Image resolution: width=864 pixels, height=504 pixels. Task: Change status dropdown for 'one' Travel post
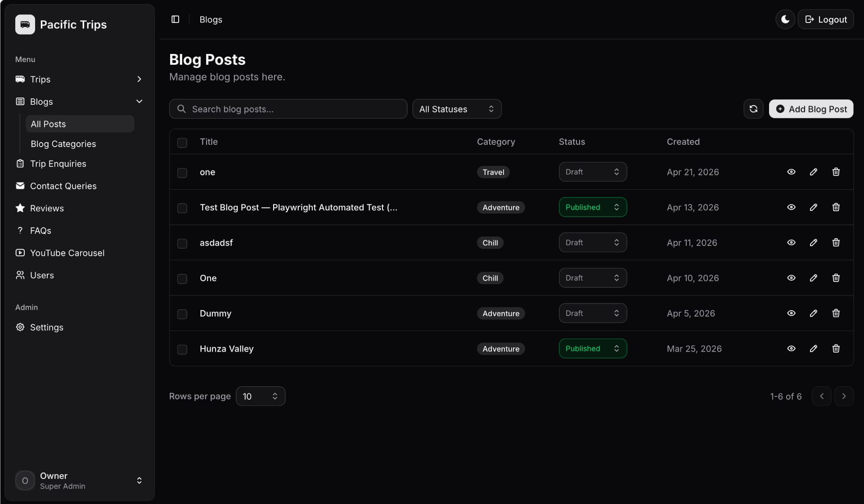point(593,172)
